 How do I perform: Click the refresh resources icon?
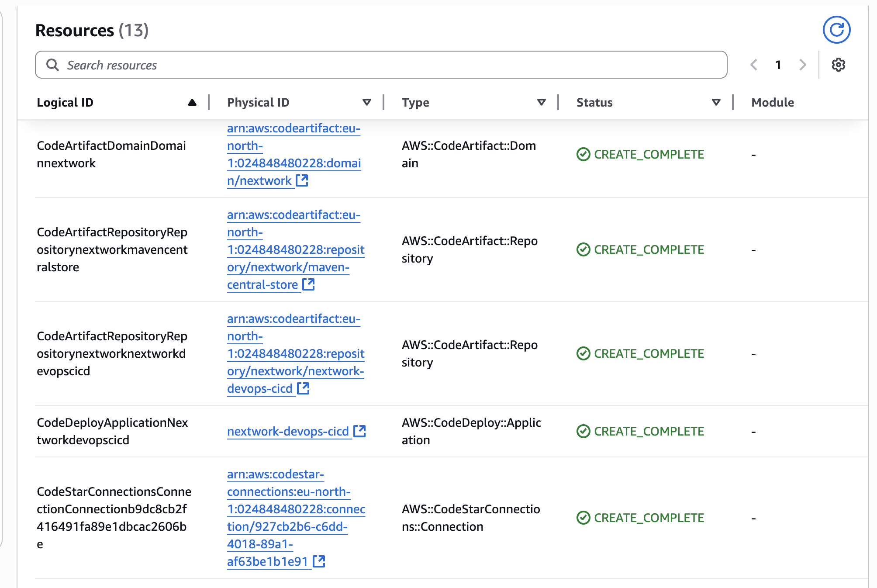(836, 30)
